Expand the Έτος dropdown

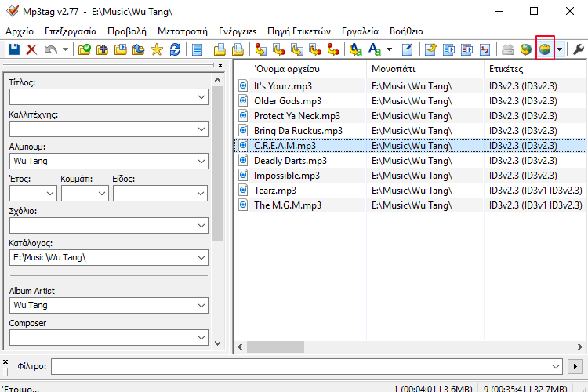click(50, 194)
